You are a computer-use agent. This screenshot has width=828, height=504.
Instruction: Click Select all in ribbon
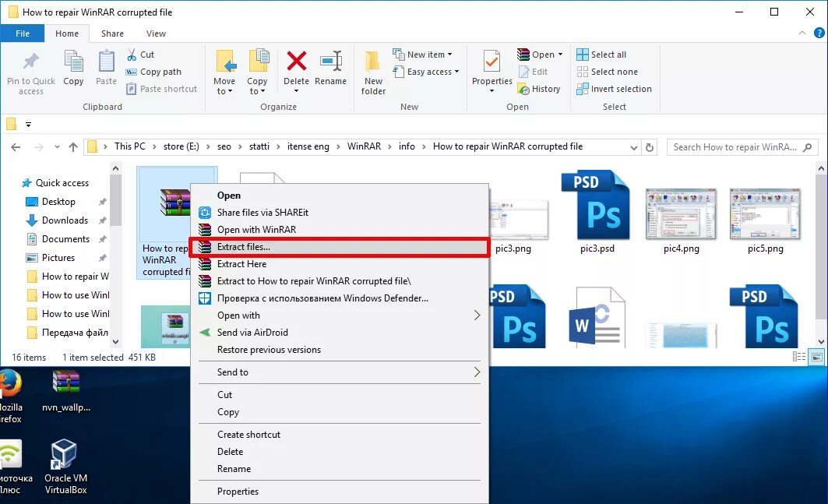pos(601,55)
